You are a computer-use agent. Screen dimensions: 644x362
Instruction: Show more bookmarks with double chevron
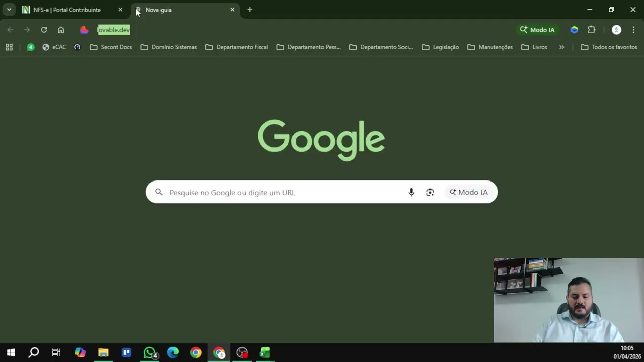click(x=561, y=47)
